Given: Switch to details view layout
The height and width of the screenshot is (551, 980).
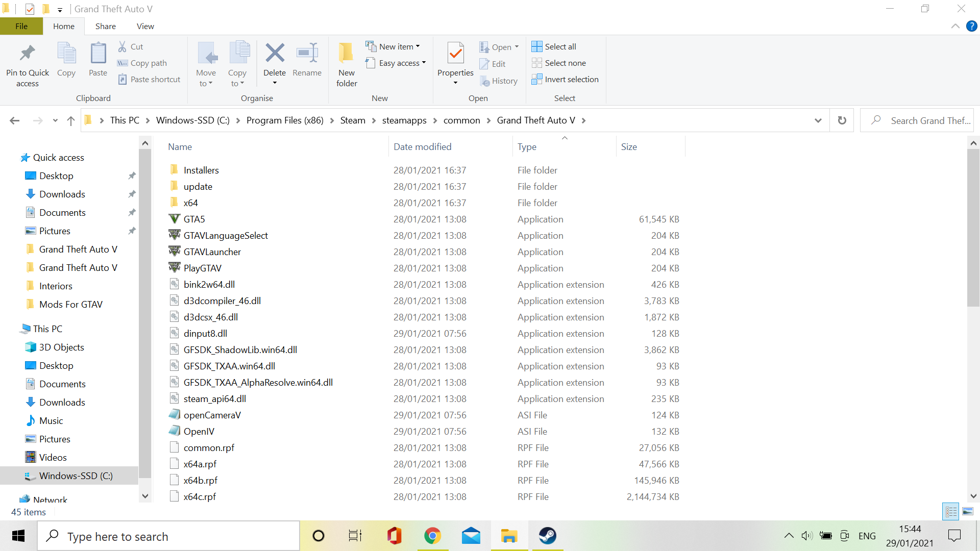Looking at the screenshot, I should 951,511.
